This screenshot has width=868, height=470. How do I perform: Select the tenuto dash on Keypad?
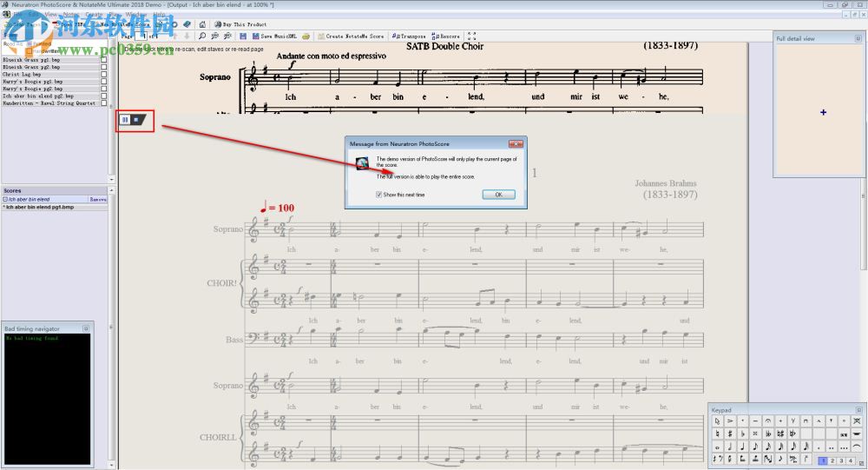[756, 420]
